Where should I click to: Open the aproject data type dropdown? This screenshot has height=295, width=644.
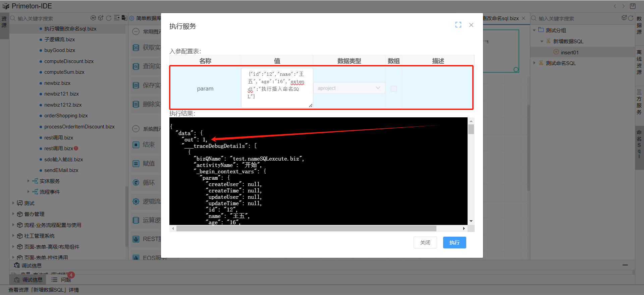(349, 88)
